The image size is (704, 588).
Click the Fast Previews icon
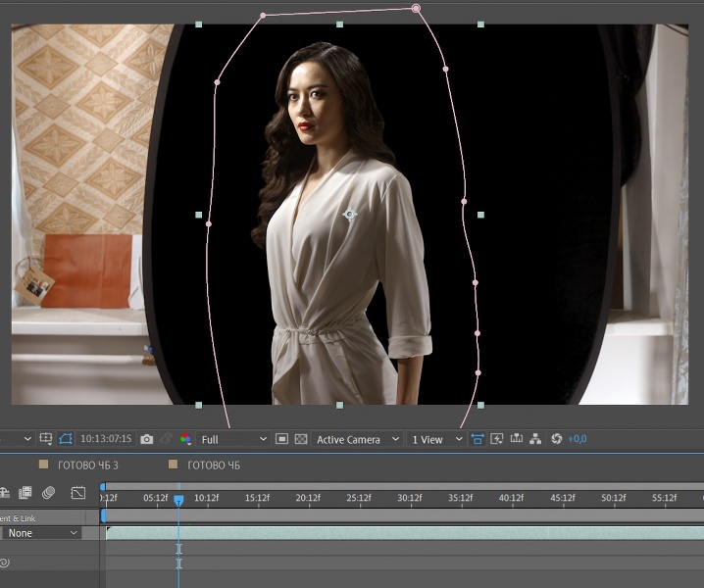tap(496, 439)
